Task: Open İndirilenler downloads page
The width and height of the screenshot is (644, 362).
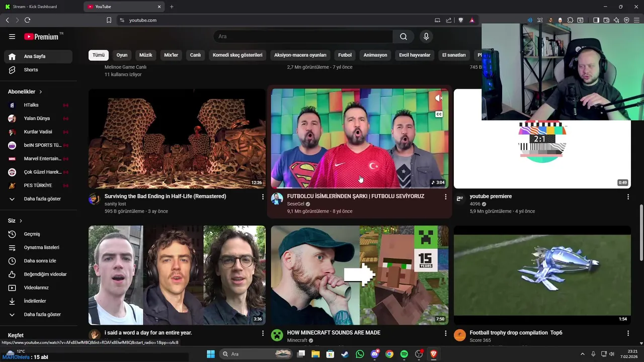Action: click(x=38, y=301)
